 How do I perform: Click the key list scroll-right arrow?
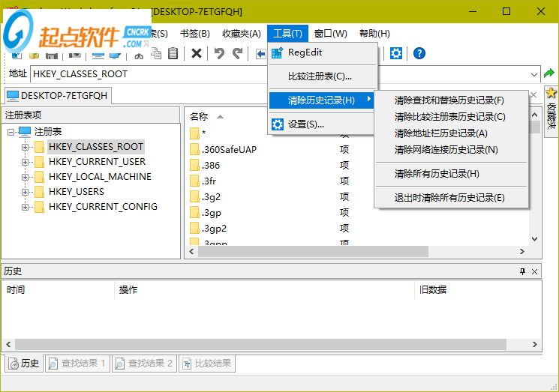[522, 251]
